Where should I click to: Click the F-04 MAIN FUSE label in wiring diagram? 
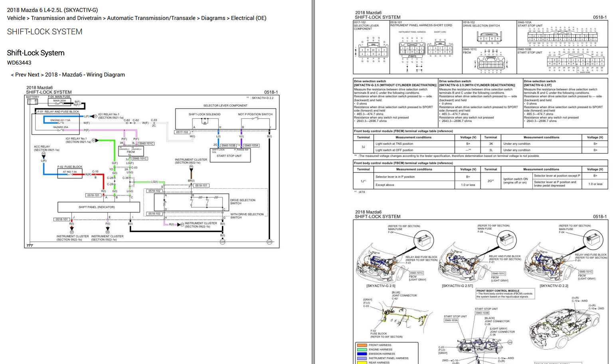click(x=59, y=96)
